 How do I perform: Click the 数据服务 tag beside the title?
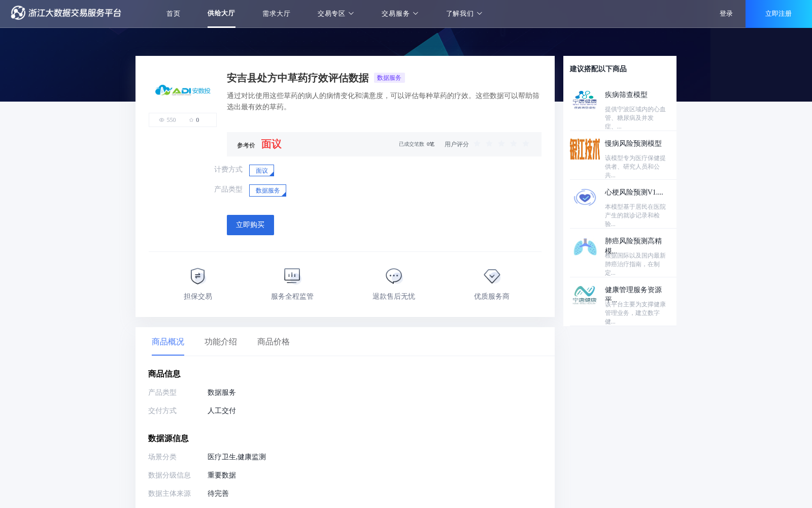[389, 78]
